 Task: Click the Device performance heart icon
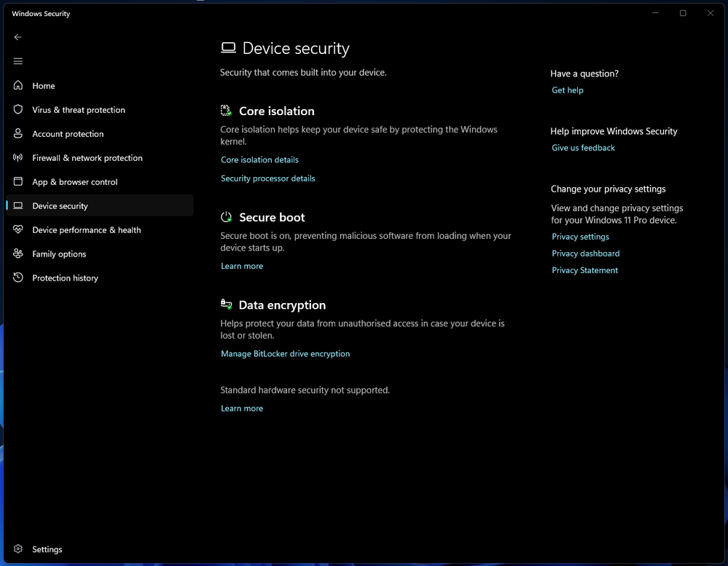17,229
